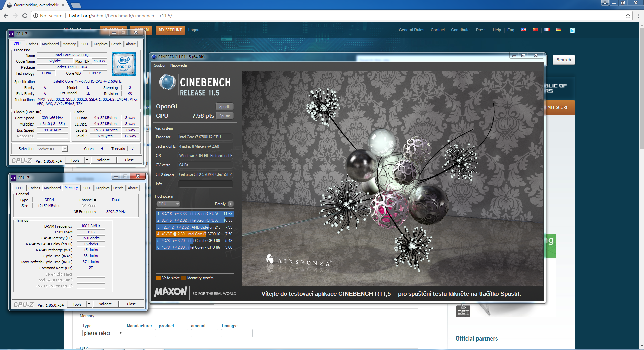Click the website Search button
The height and width of the screenshot is (350, 644).
tap(564, 60)
